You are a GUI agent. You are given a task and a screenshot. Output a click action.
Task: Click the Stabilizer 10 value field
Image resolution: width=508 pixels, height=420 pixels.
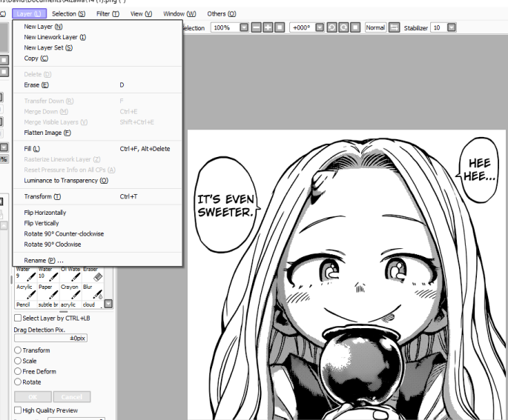tap(439, 27)
